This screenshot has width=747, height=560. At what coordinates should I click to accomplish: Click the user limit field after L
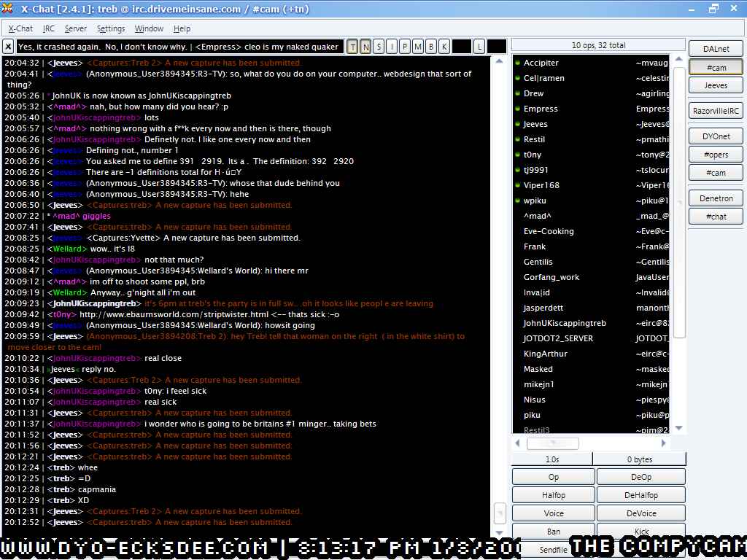[496, 47]
